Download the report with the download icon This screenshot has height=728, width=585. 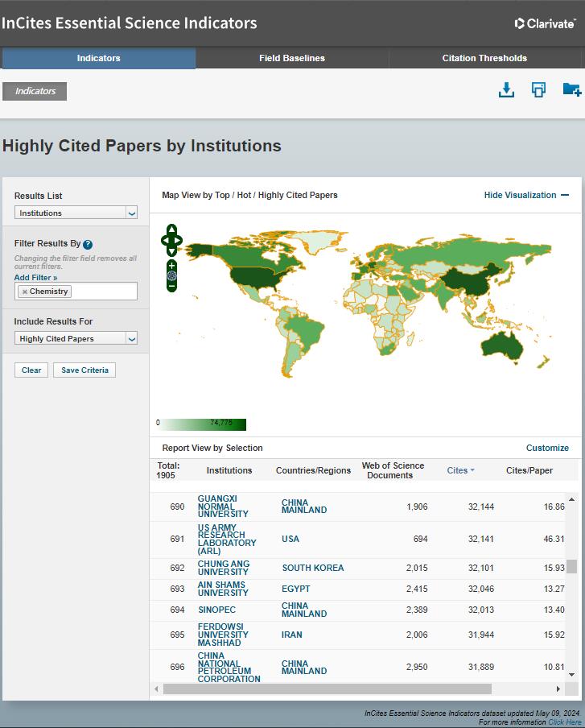coord(506,89)
